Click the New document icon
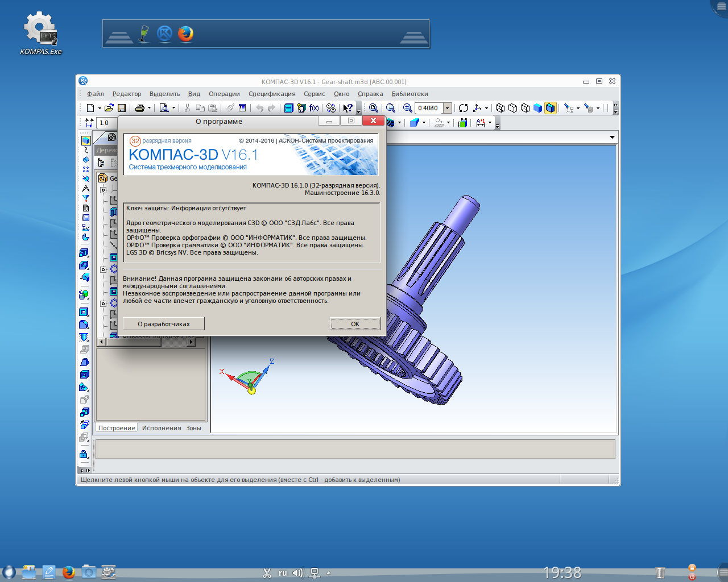The height and width of the screenshot is (582, 728). click(90, 108)
